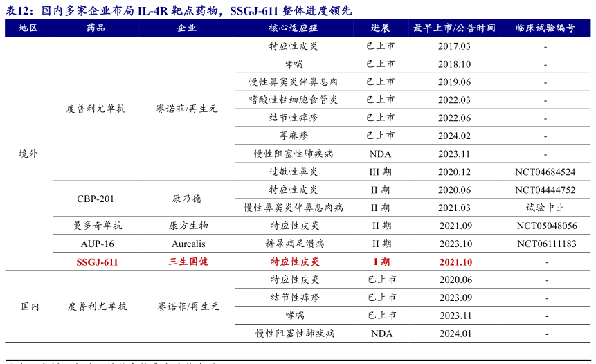596x364 pixels.
Task: Select the 最早上市/公告时间 header cell
Action: pos(454,28)
